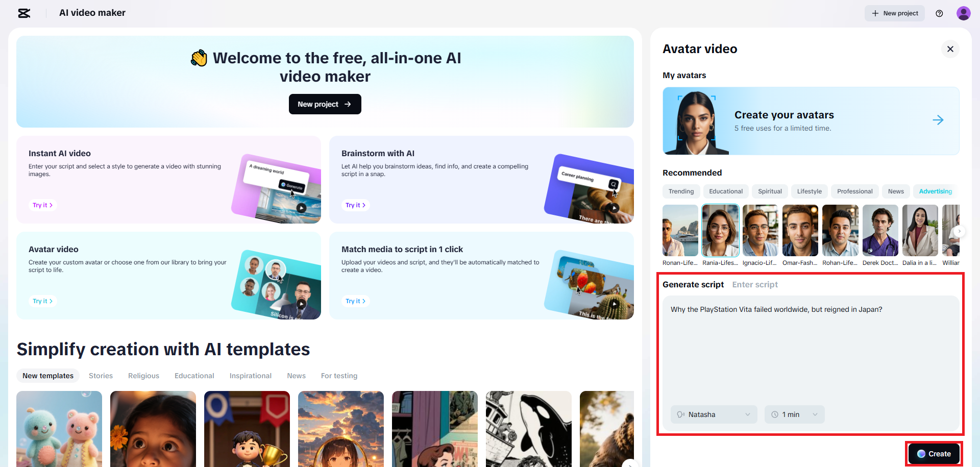
Task: Open the help question mark icon
Action: (939, 13)
